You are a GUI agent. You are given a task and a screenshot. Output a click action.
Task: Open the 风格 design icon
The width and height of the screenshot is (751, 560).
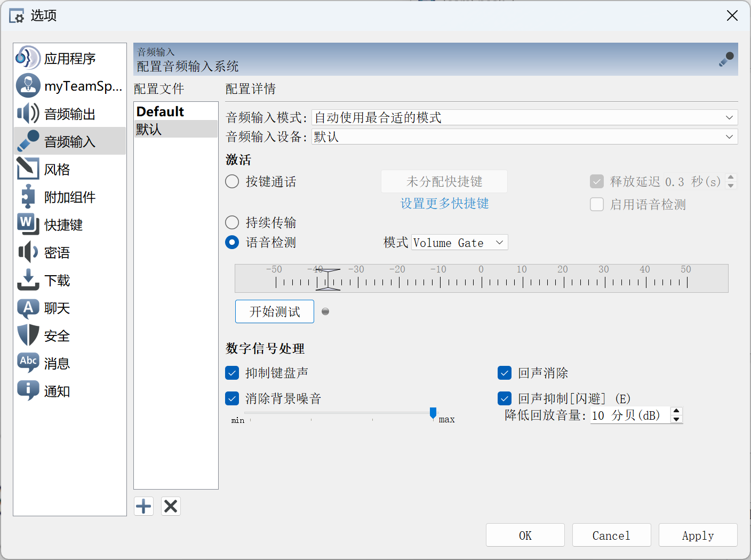(28, 169)
